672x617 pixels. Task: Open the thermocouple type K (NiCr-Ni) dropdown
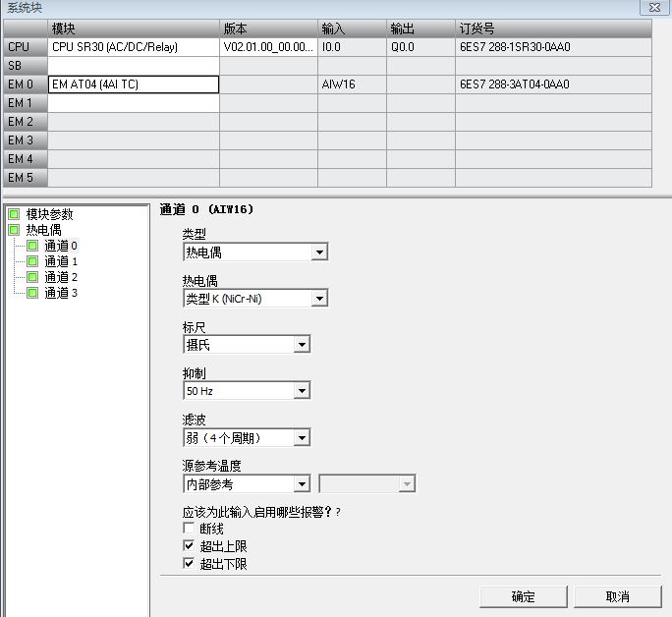coord(318,299)
